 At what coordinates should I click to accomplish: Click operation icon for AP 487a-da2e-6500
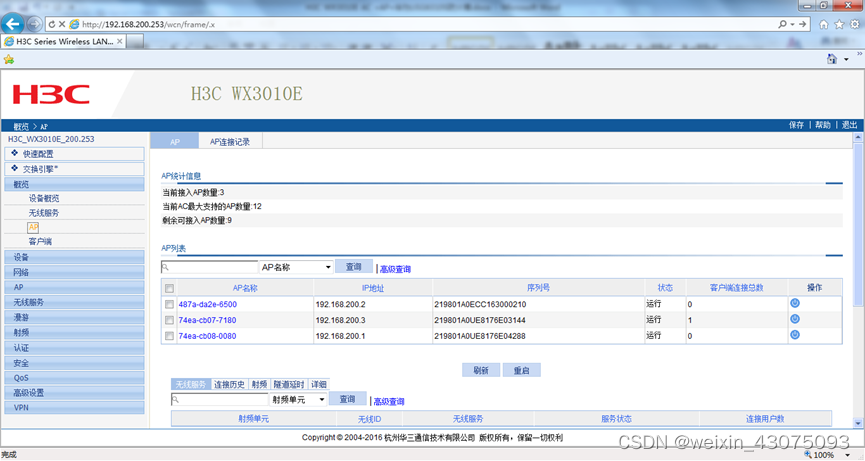[x=795, y=303]
